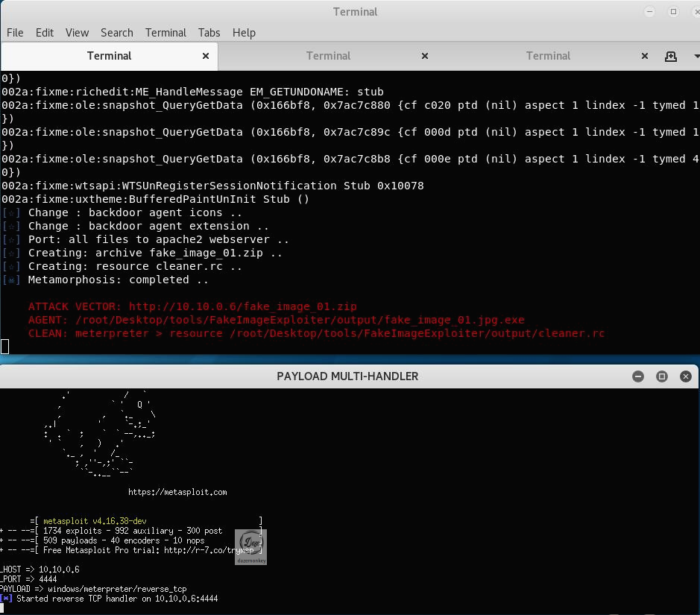Image resolution: width=700 pixels, height=615 pixels.
Task: Click the BufferedPaintUnInit Stub line
Action: pos(155,200)
